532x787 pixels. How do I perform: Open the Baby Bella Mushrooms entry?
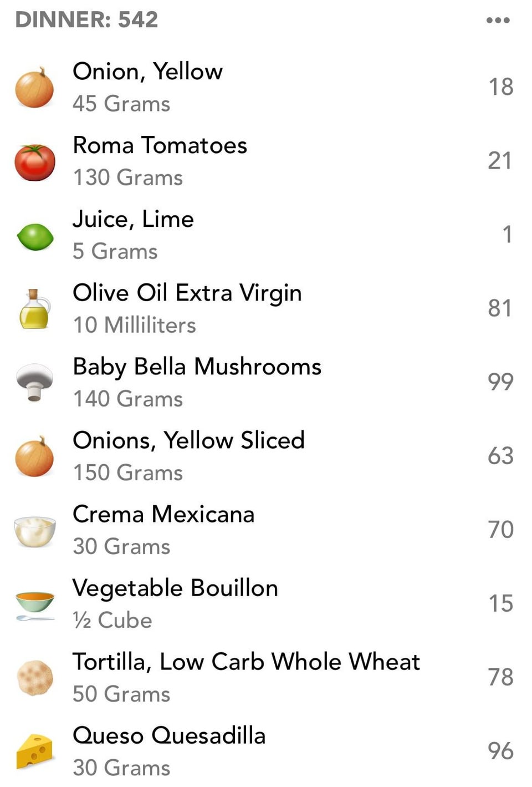point(266,383)
